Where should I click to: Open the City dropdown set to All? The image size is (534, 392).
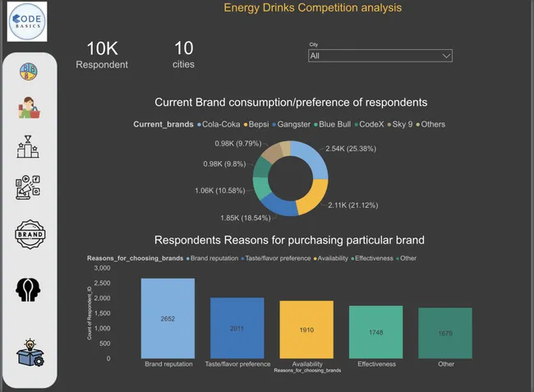[x=380, y=56]
